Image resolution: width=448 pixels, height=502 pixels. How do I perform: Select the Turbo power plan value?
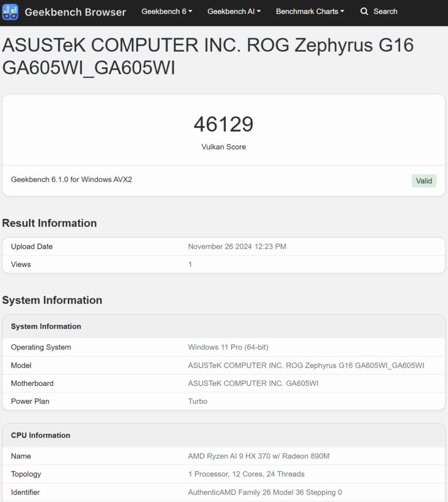pos(198,401)
